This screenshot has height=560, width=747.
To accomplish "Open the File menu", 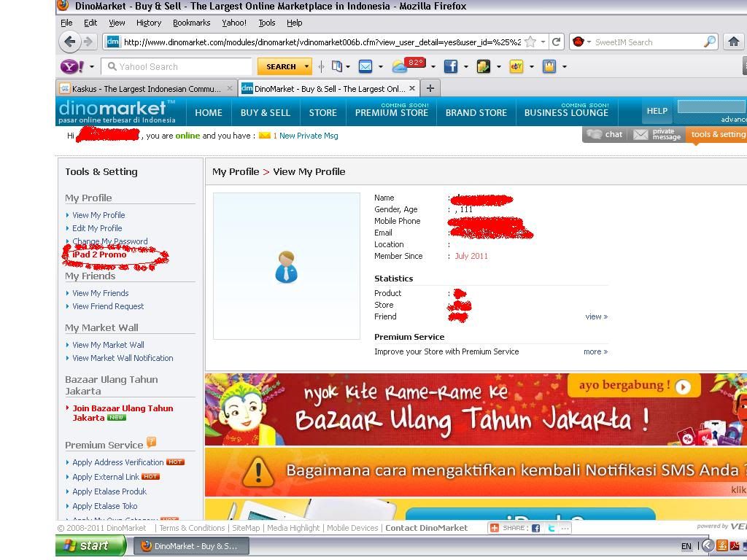I will coord(66,23).
